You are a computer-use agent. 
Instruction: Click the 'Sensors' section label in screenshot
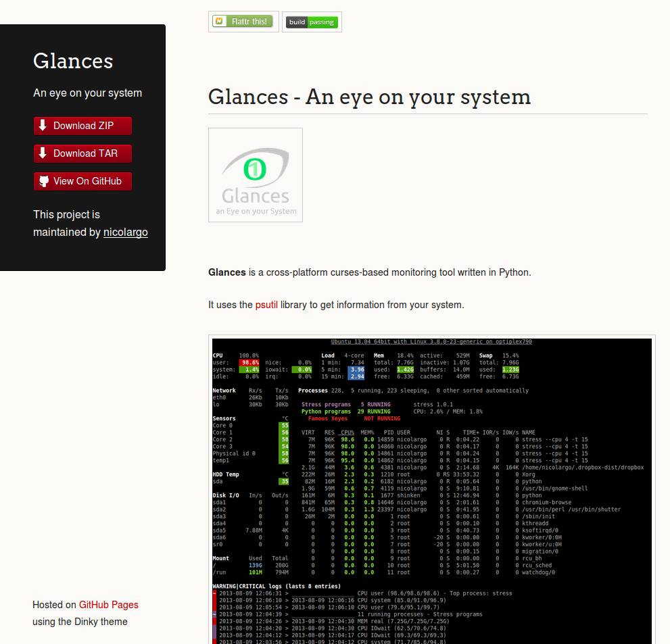tap(224, 418)
